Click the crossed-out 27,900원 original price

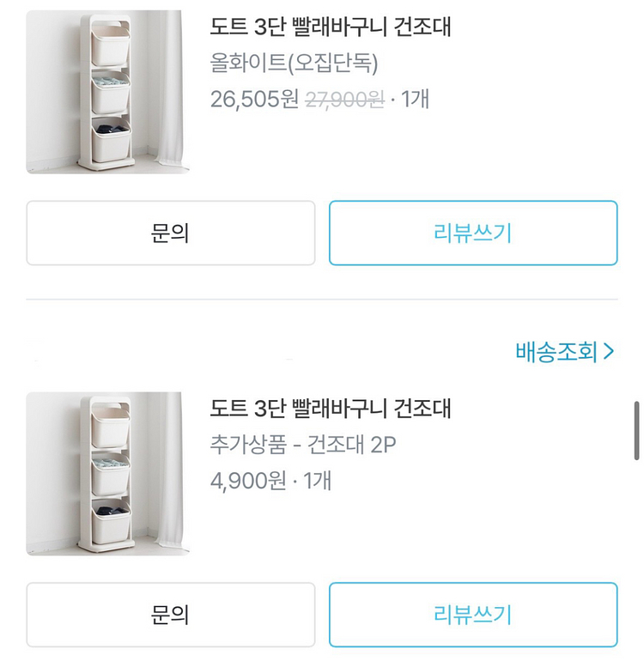tap(344, 100)
